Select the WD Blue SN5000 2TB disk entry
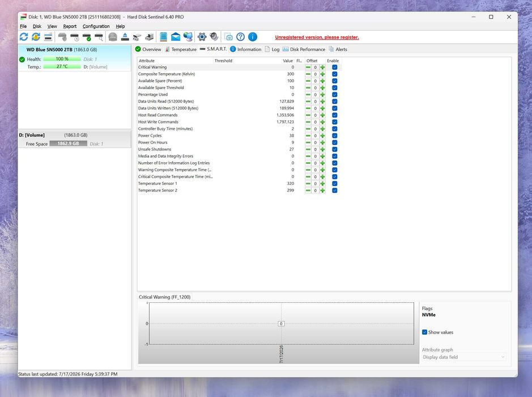532x397 pixels. point(74,58)
